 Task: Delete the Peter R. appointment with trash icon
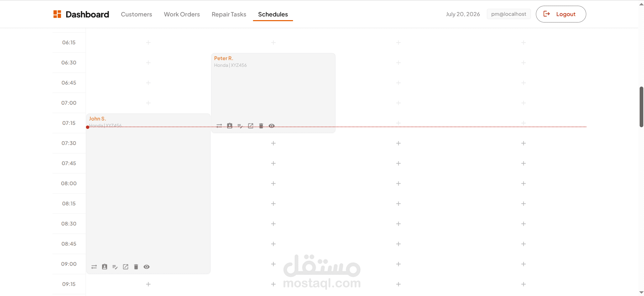point(261,126)
